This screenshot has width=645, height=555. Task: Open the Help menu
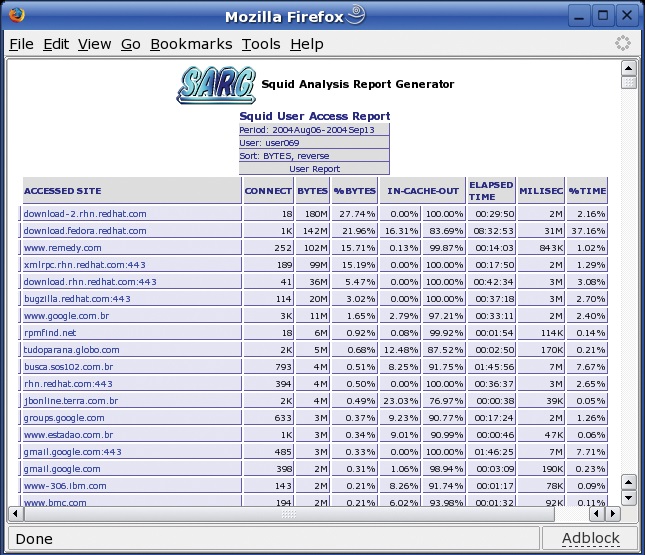click(307, 44)
